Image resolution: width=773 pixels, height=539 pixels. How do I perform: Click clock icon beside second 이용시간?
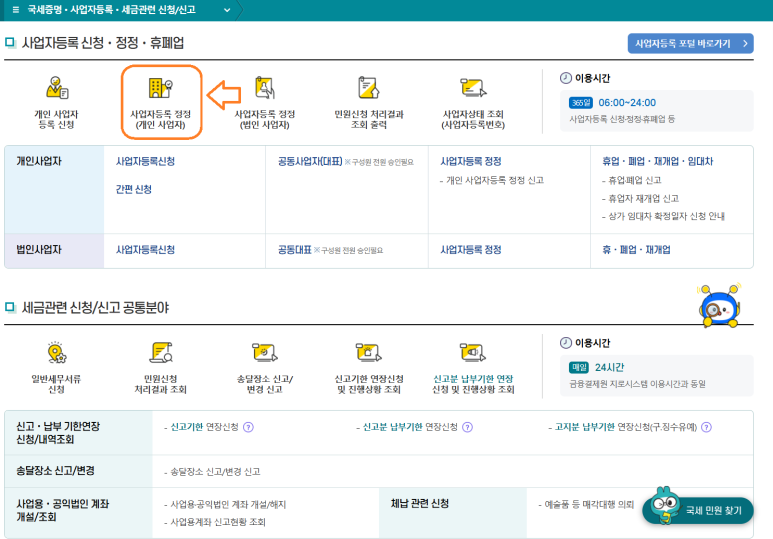coord(565,343)
